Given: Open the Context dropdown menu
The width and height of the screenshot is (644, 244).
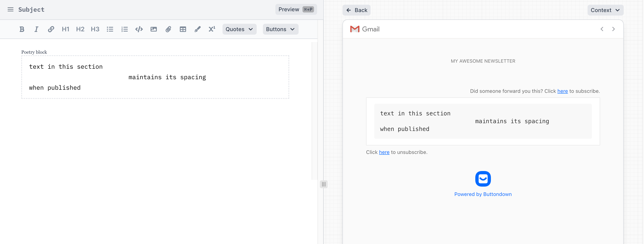Looking at the screenshot, I should [x=605, y=10].
